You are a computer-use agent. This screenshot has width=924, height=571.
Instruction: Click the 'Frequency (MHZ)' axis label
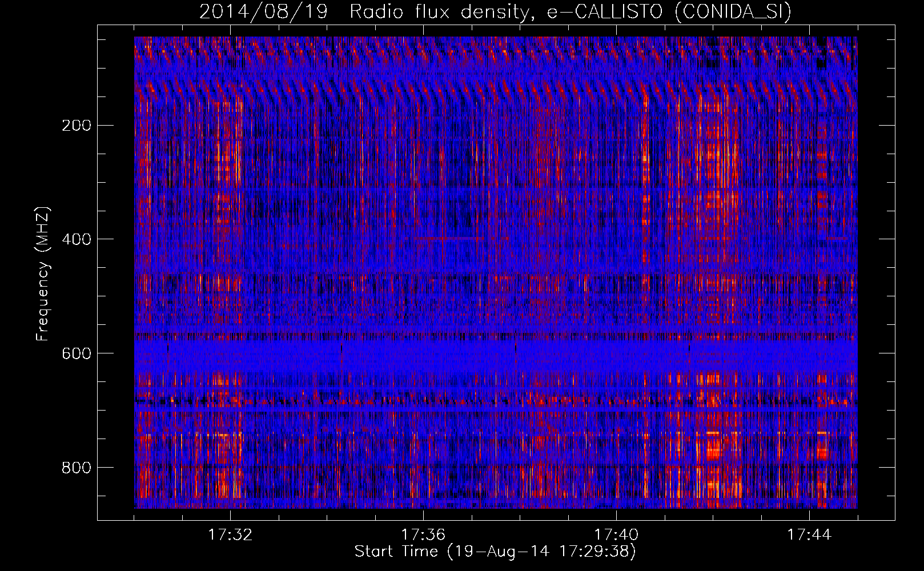point(43,274)
